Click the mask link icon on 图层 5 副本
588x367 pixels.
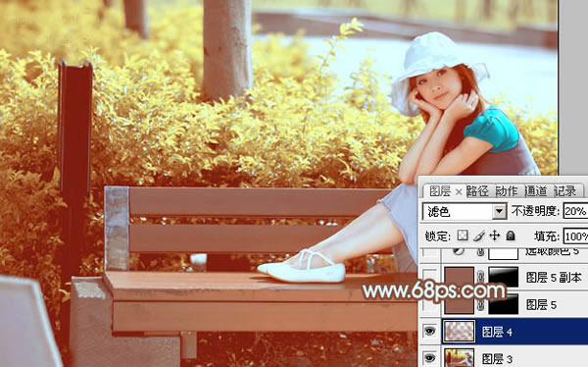tap(480, 278)
